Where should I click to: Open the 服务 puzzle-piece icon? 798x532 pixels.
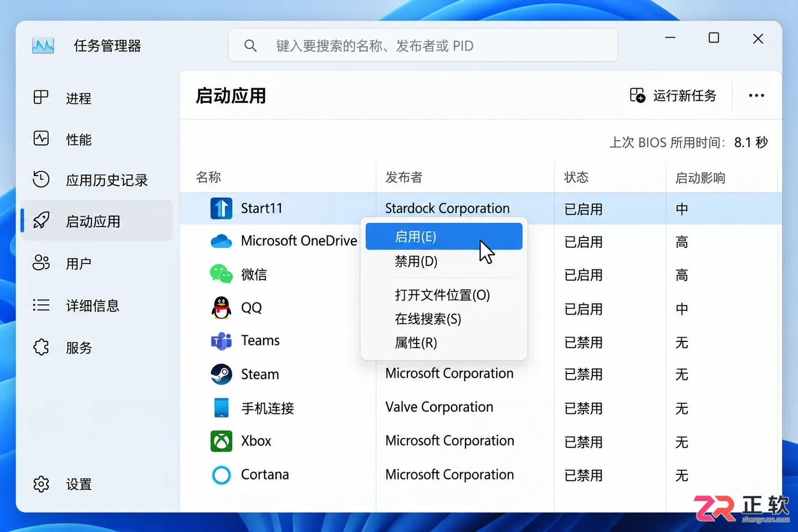[41, 347]
